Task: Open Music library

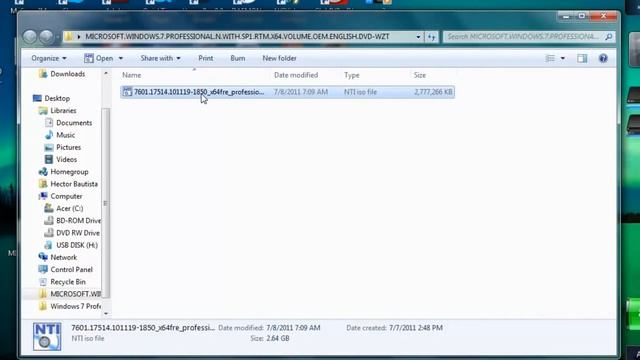Action: (65, 135)
